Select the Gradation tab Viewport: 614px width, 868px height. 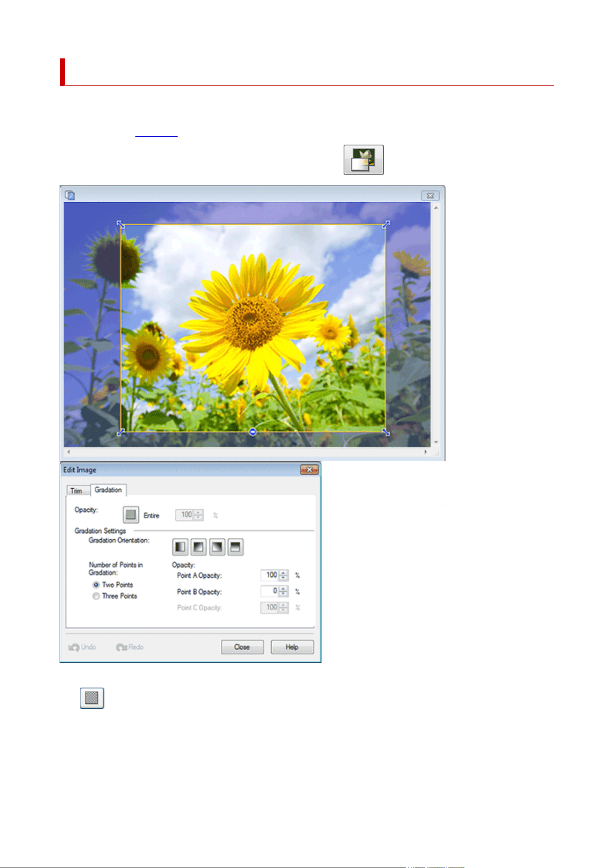pos(108,490)
